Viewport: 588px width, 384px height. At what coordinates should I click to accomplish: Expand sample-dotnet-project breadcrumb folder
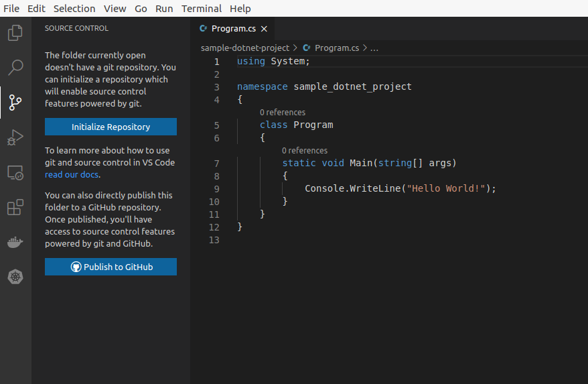pyautogui.click(x=244, y=48)
